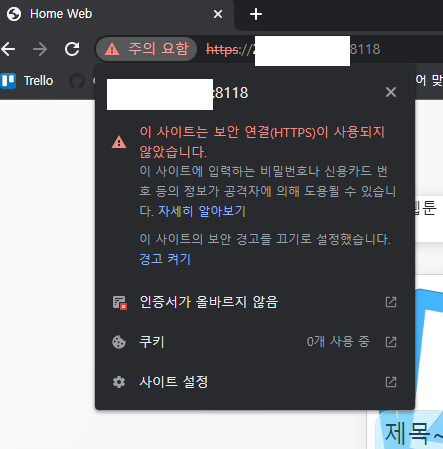Click the 주의 요함 security warning chip
Screen dimensions: 443x449
tap(146, 49)
